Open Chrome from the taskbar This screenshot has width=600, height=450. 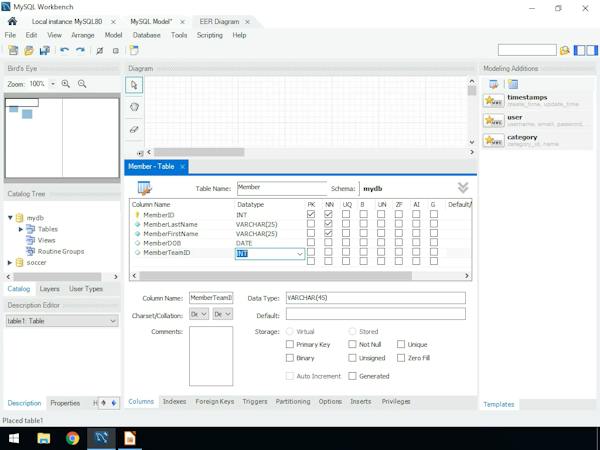tap(72, 438)
